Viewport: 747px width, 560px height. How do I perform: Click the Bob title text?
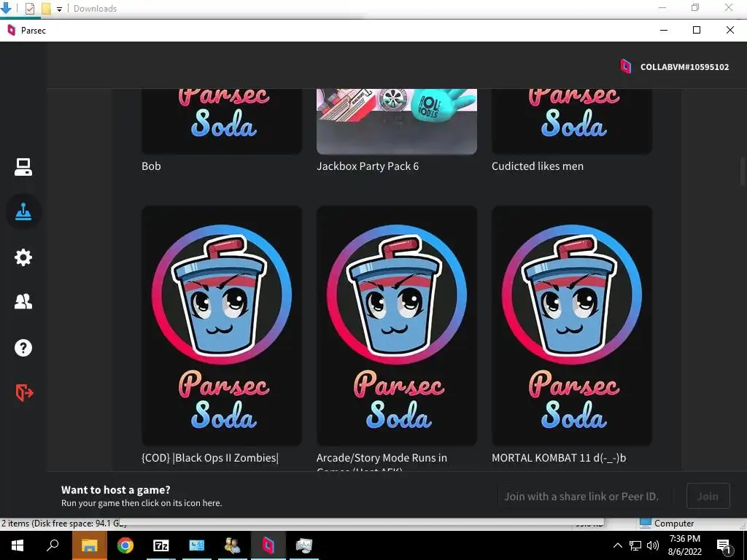pos(151,166)
